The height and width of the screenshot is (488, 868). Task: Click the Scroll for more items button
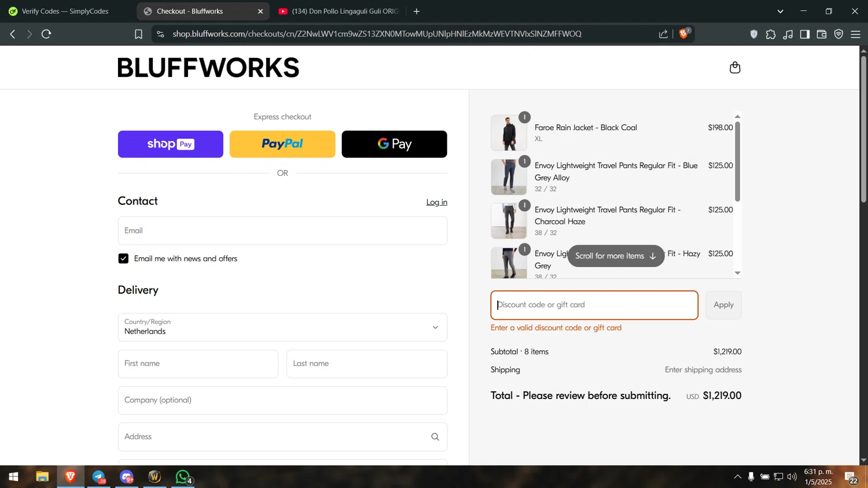click(616, 256)
